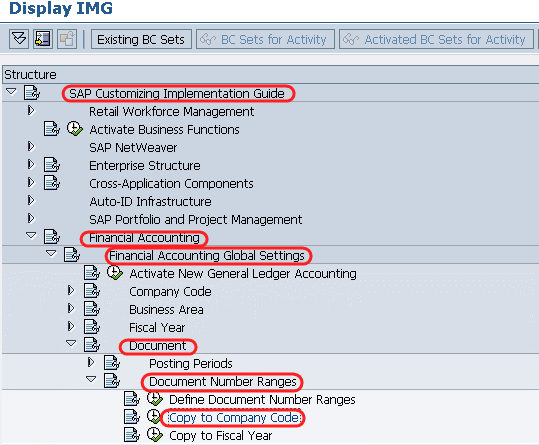
Task: Select Activate New General Ledger Accounting text
Action: [x=243, y=274]
